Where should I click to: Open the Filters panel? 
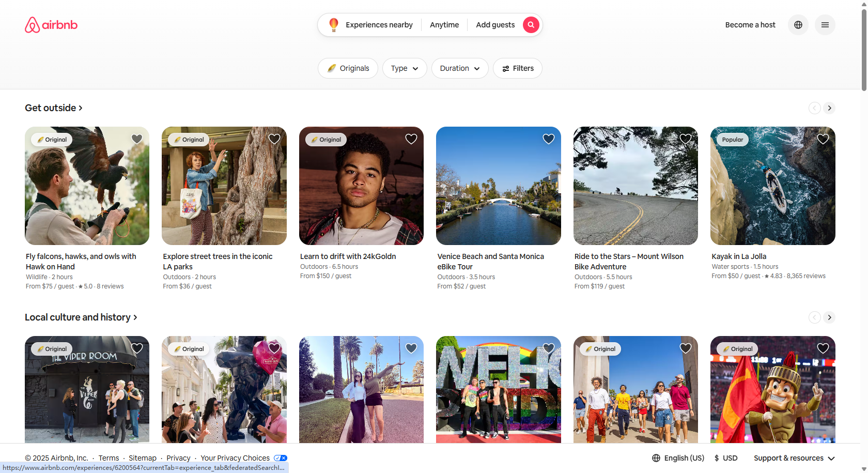click(x=517, y=68)
